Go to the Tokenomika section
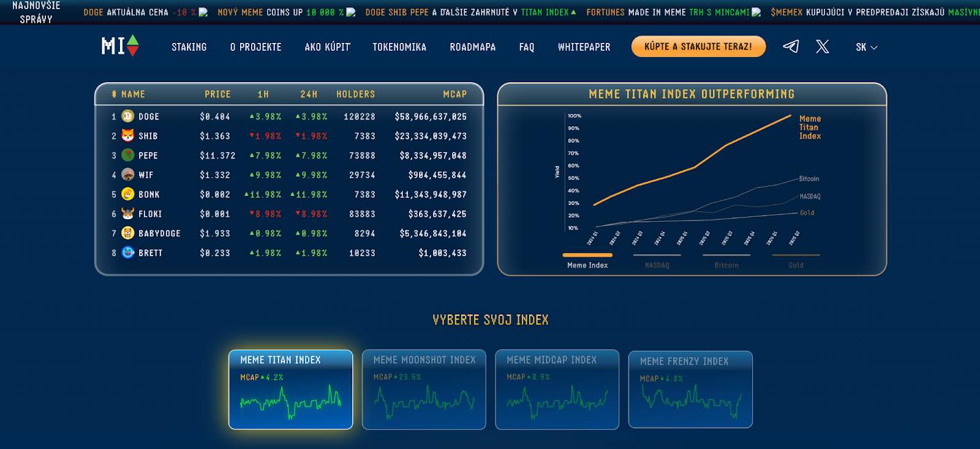The image size is (980, 449). pos(399,47)
